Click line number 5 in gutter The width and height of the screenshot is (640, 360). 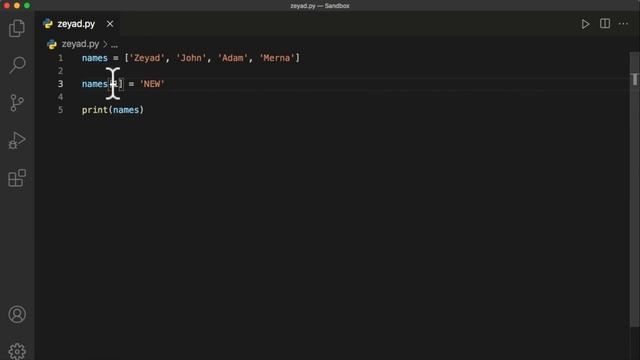click(x=60, y=110)
